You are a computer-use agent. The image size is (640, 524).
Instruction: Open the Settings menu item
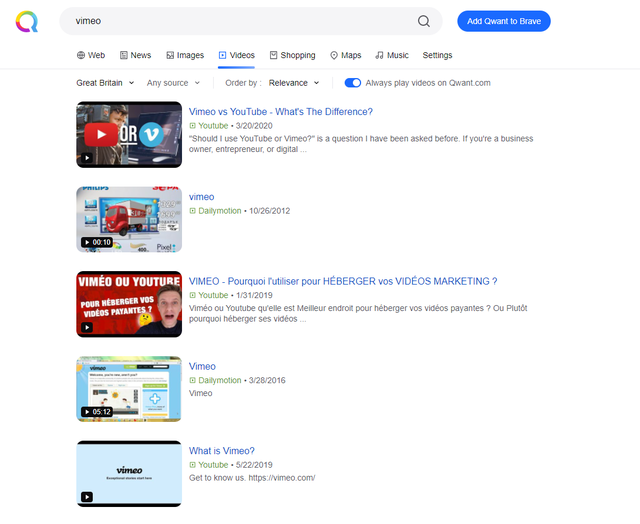point(437,55)
